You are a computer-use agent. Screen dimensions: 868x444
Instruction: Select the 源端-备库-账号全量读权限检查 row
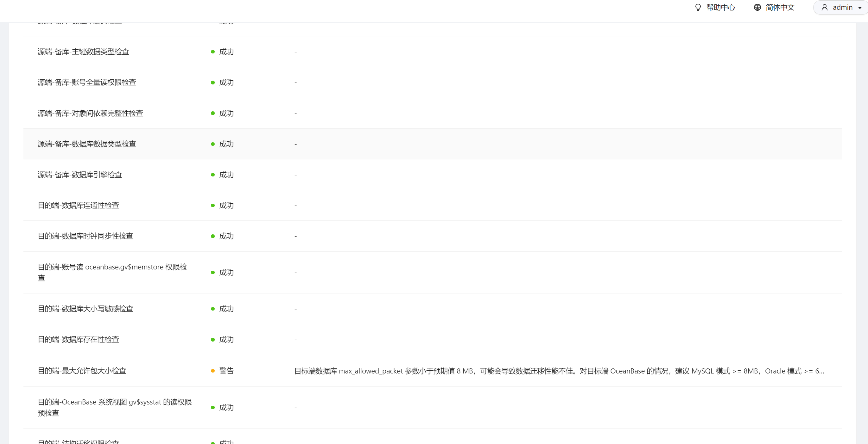click(86, 82)
